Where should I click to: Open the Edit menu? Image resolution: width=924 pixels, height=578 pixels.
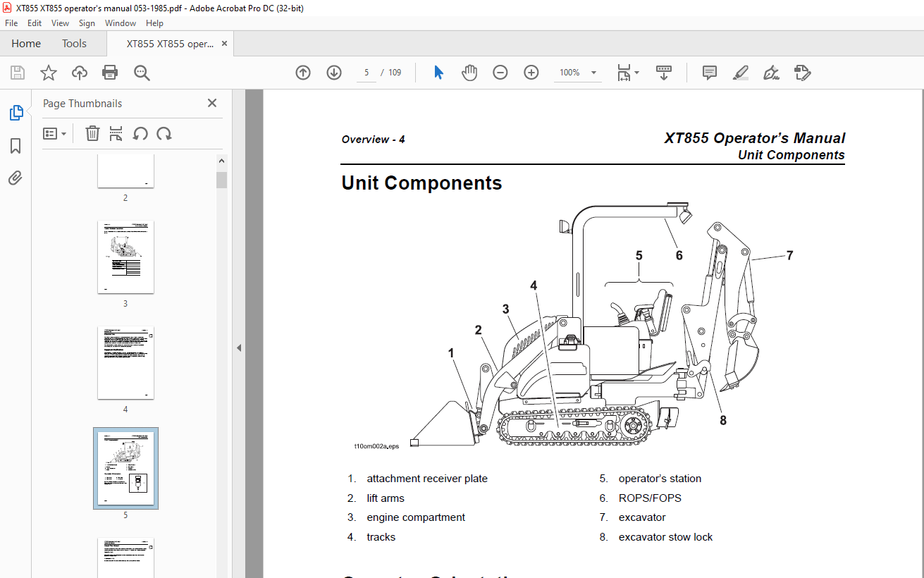click(x=35, y=23)
